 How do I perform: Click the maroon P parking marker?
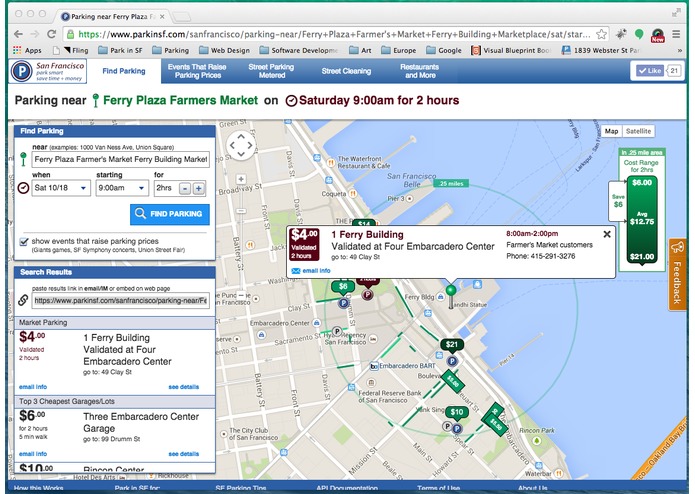[x=367, y=295]
